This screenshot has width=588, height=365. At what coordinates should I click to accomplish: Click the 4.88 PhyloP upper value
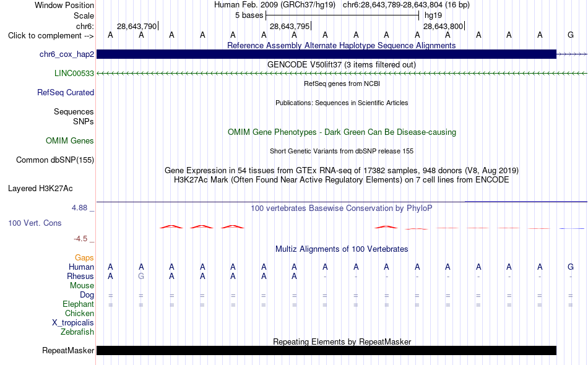click(x=79, y=208)
